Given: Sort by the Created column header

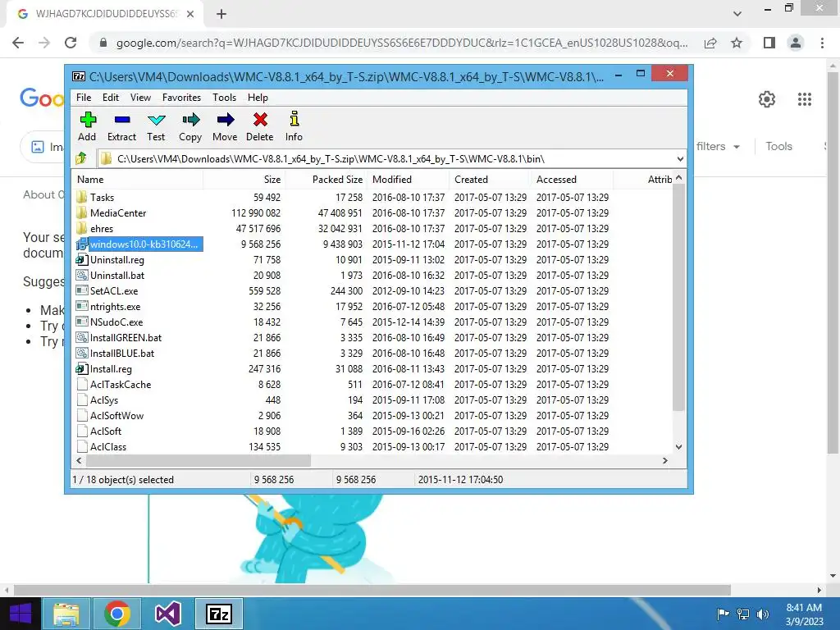Looking at the screenshot, I should click(x=491, y=180).
